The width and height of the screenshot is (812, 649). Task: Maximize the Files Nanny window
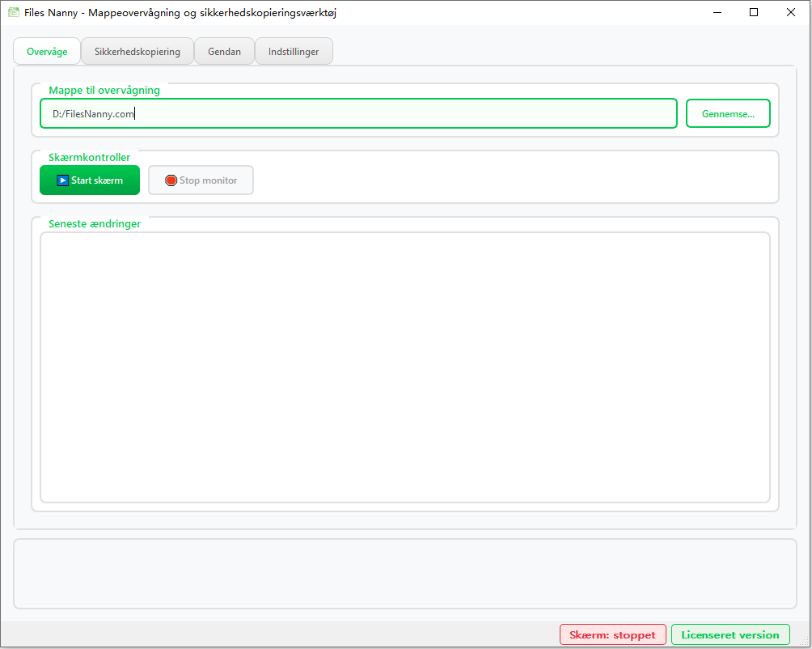[754, 12]
